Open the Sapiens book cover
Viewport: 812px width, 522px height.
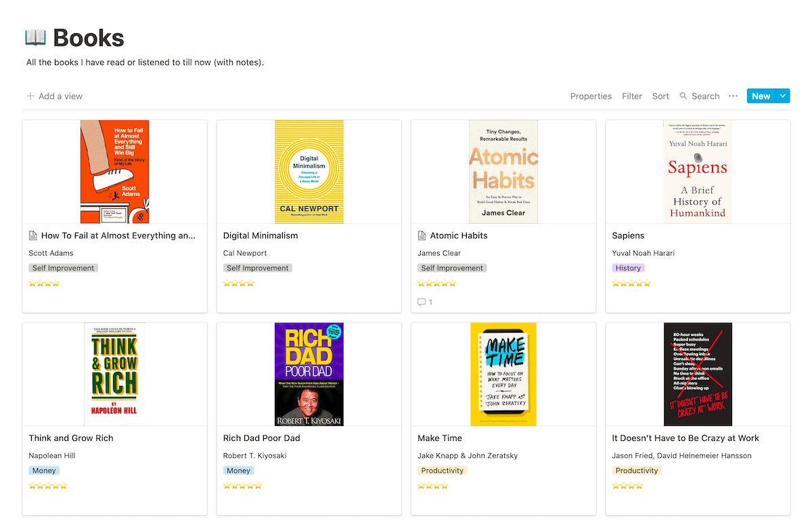[698, 171]
